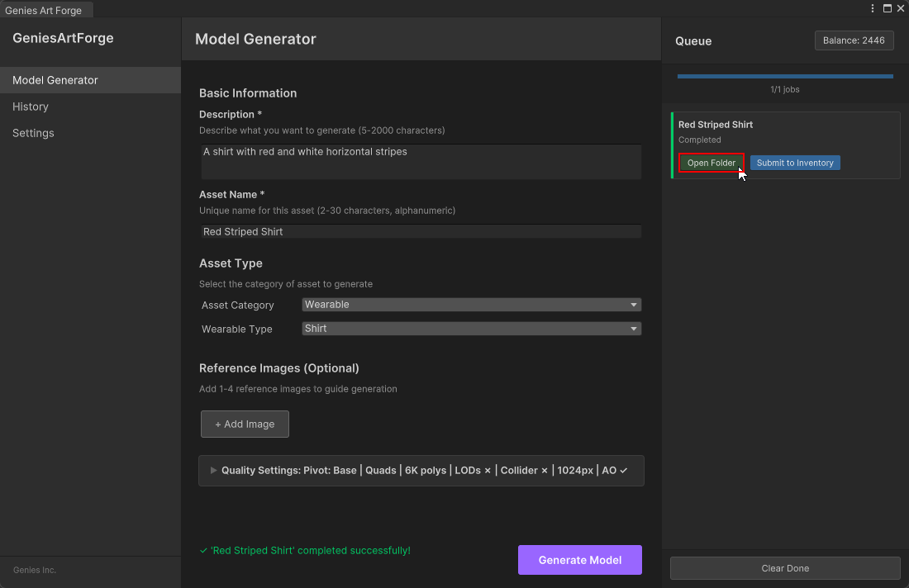This screenshot has height=588, width=909.
Task: Click Clear Done in the queue
Action: [784, 568]
